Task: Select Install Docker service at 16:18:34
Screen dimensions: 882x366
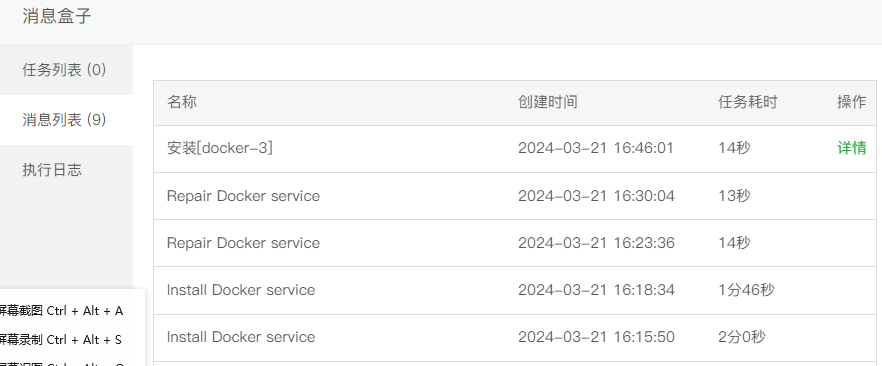Action: tap(241, 290)
